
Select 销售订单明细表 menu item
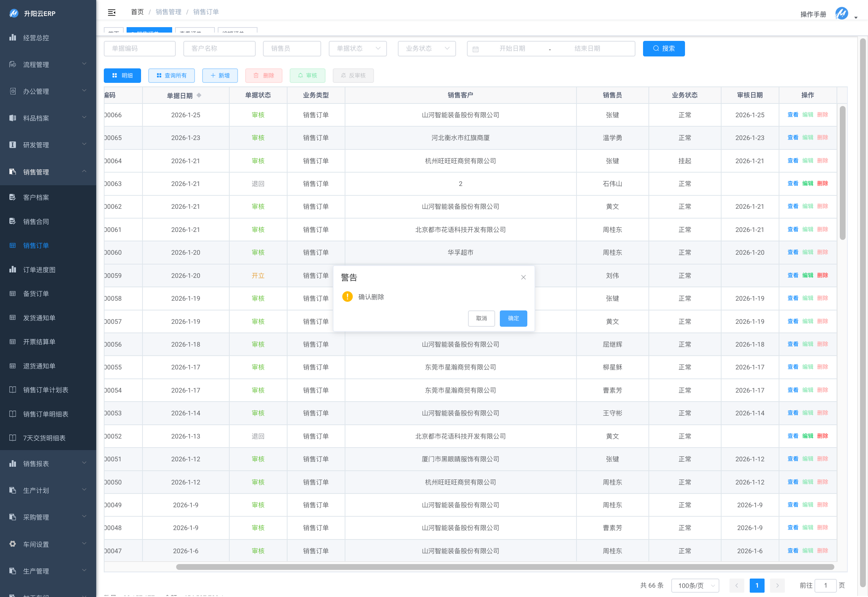point(46,414)
